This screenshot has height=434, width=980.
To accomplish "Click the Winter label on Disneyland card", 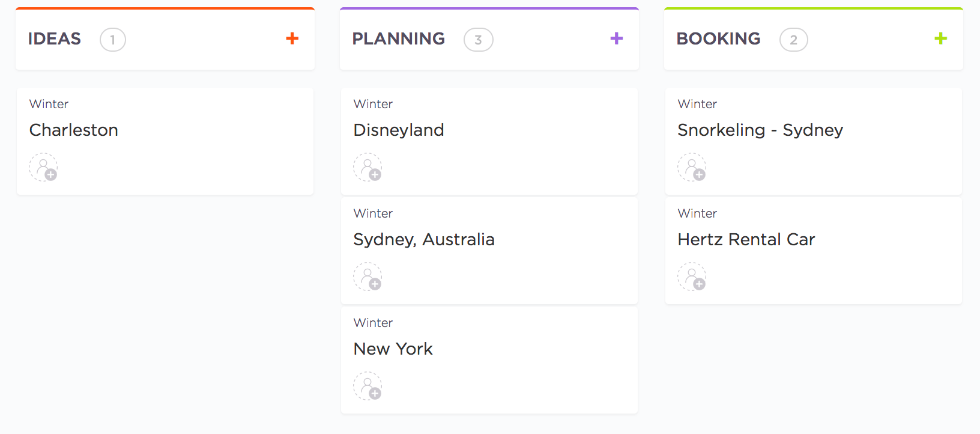I will pyautogui.click(x=374, y=104).
